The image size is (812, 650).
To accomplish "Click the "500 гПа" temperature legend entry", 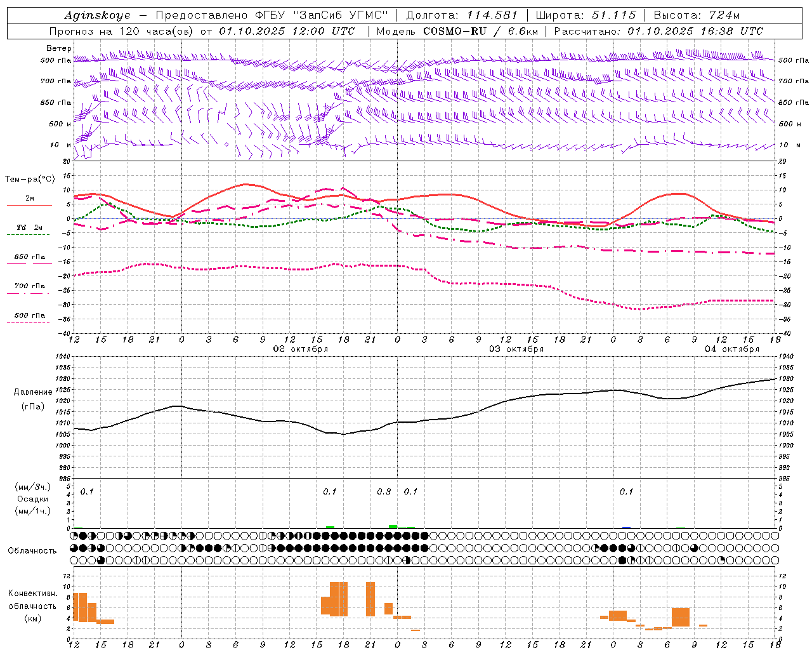I will (29, 315).
